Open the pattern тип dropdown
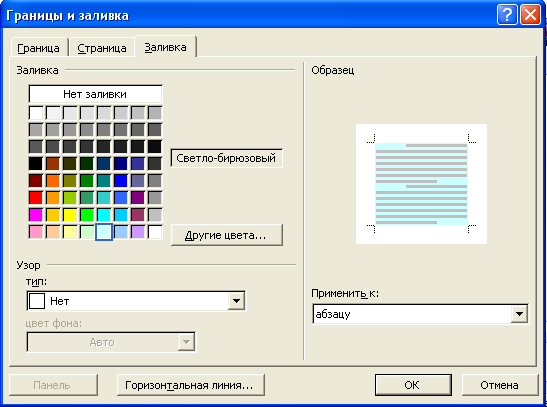The image size is (547, 407). point(236,301)
